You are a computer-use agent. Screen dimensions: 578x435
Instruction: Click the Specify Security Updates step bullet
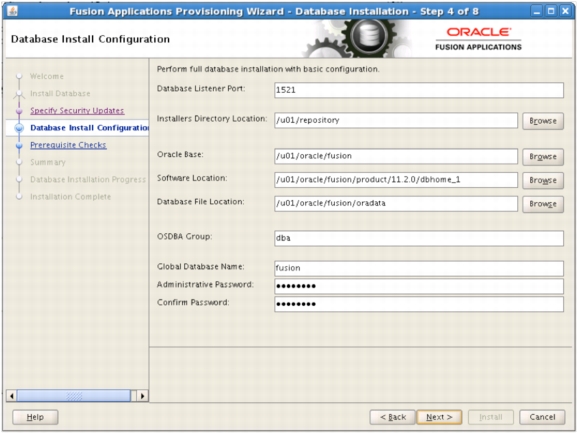pyautogui.click(x=19, y=111)
